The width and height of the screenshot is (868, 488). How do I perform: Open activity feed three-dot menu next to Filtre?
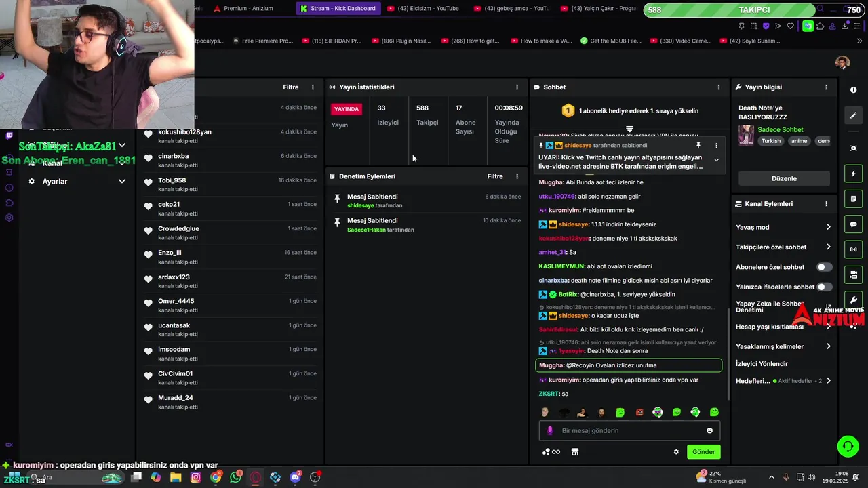[x=313, y=87]
